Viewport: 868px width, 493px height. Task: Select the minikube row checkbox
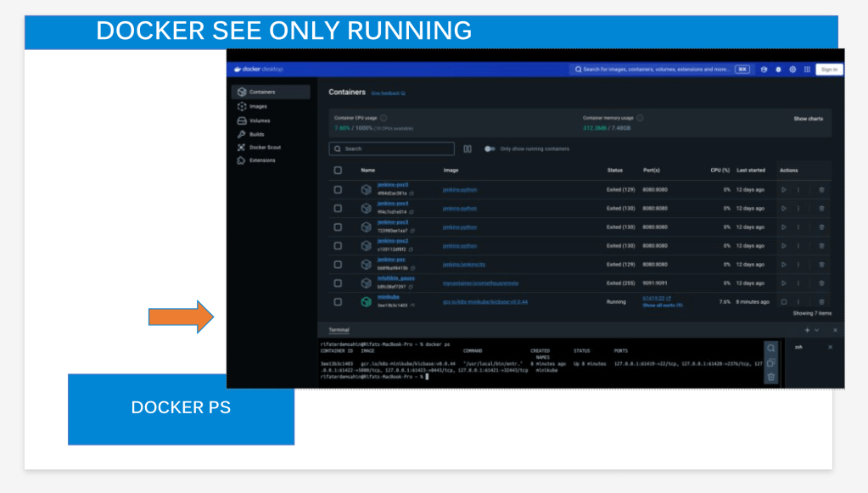click(x=338, y=302)
